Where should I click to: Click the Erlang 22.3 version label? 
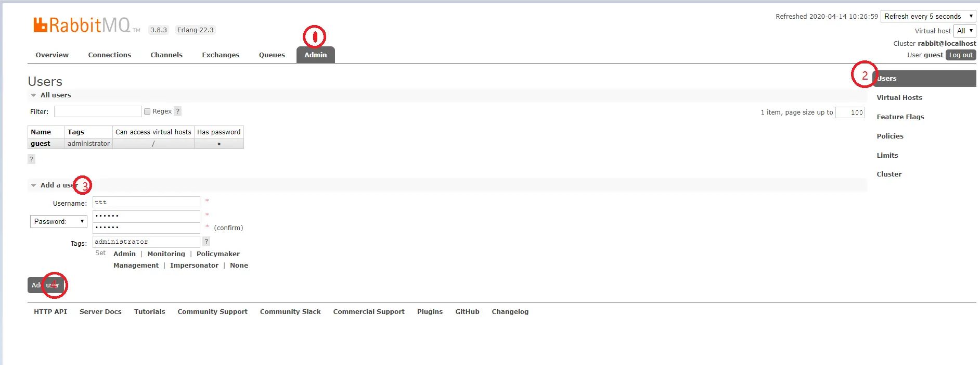195,30
